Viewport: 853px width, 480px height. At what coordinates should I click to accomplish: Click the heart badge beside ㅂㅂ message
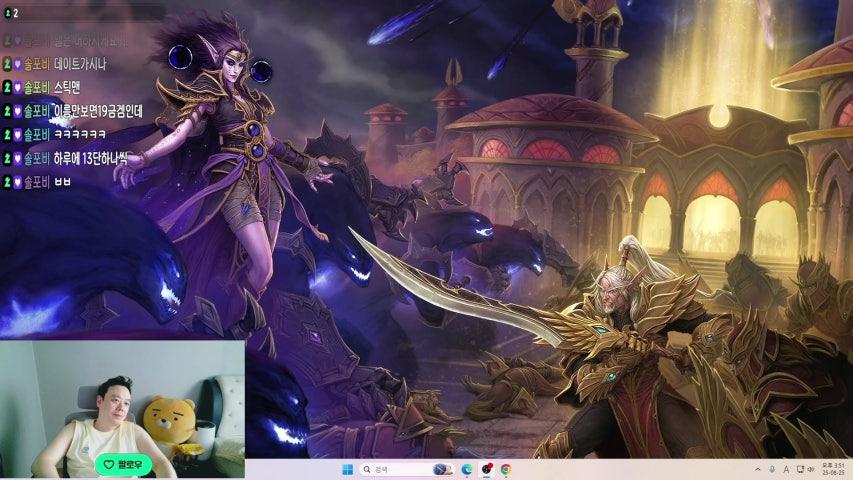point(17,182)
